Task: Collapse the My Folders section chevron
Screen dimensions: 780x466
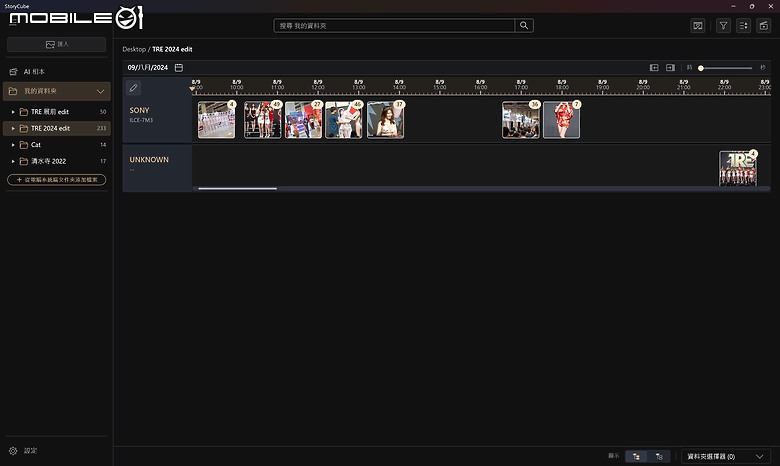Action: (x=100, y=92)
